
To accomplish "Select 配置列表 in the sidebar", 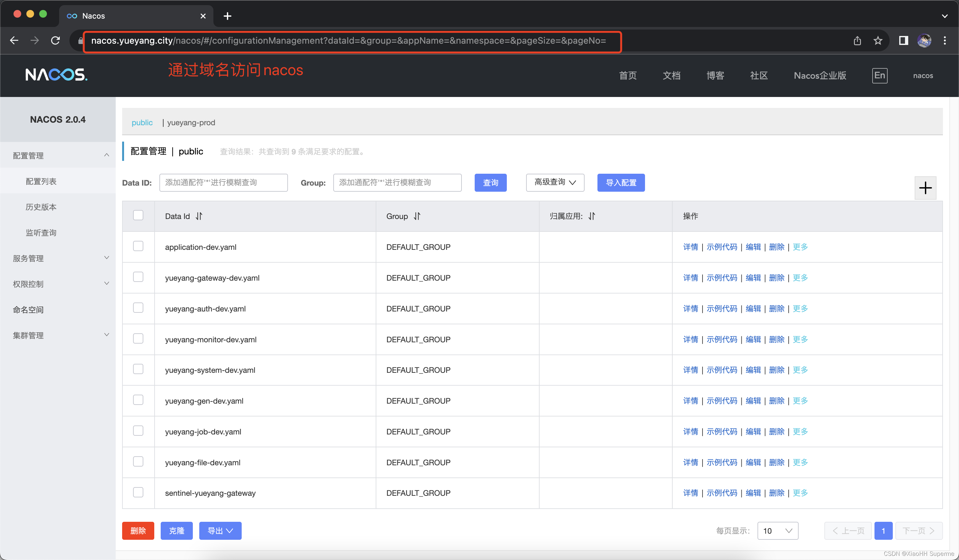I will pos(41,181).
